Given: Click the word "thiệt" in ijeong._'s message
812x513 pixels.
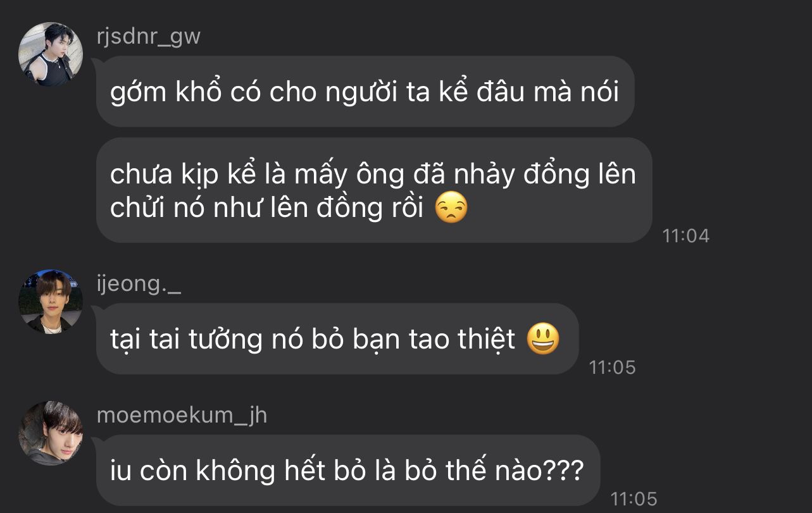Looking at the screenshot, I should point(486,340).
